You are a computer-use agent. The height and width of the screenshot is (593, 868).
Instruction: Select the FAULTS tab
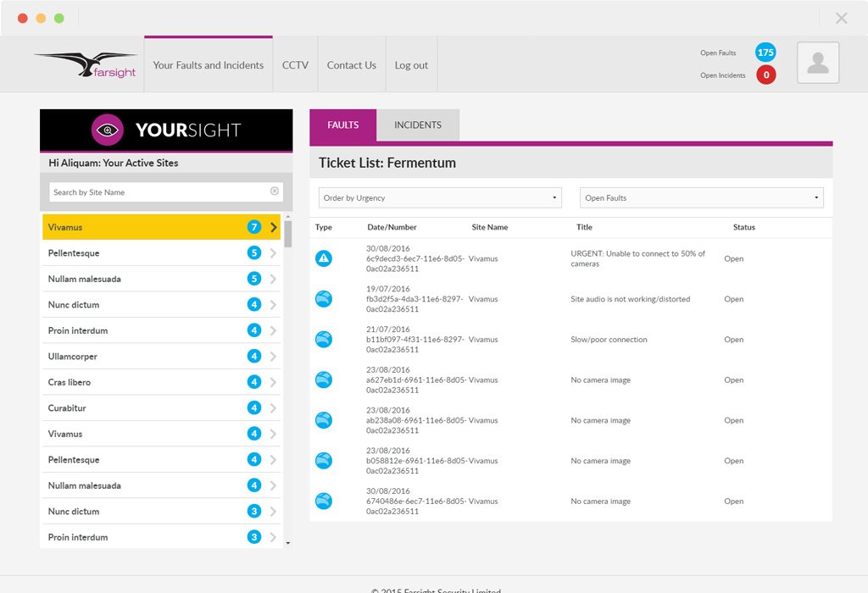tap(342, 124)
